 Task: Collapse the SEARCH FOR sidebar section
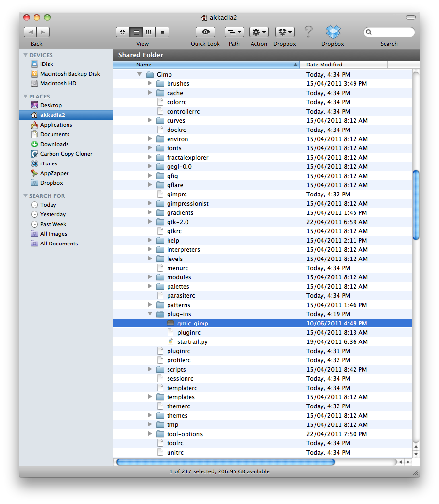tap(25, 195)
